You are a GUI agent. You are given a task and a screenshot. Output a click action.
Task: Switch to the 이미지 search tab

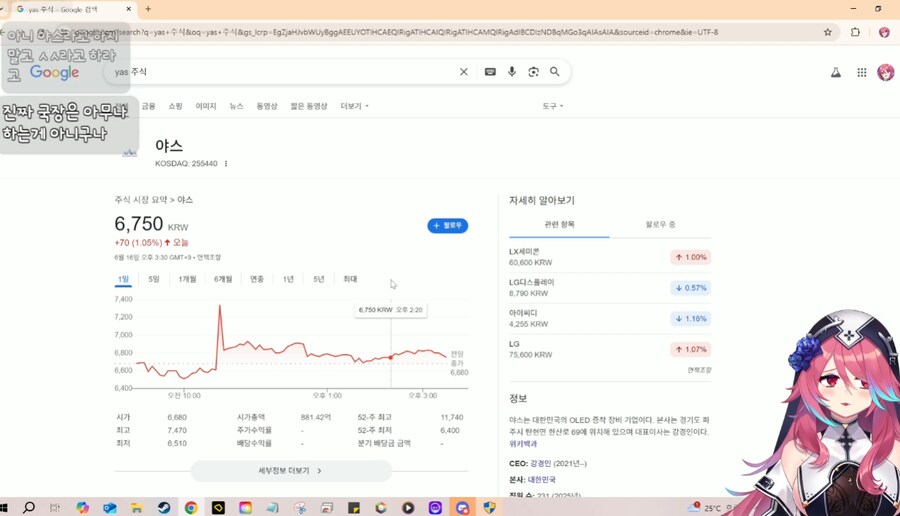[x=205, y=106]
